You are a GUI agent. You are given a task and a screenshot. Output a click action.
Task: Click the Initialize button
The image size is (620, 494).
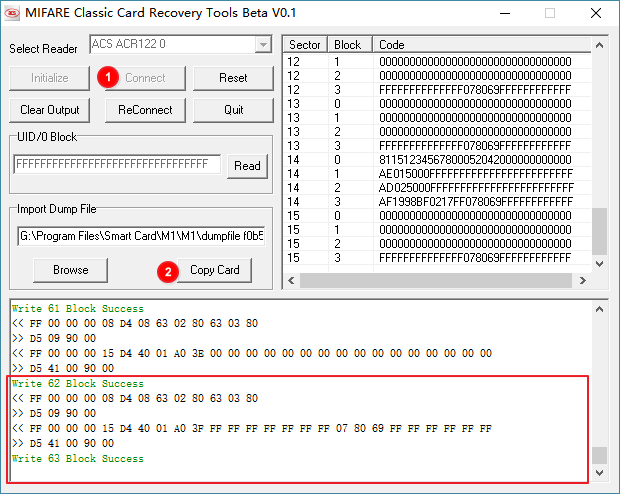click(x=50, y=78)
